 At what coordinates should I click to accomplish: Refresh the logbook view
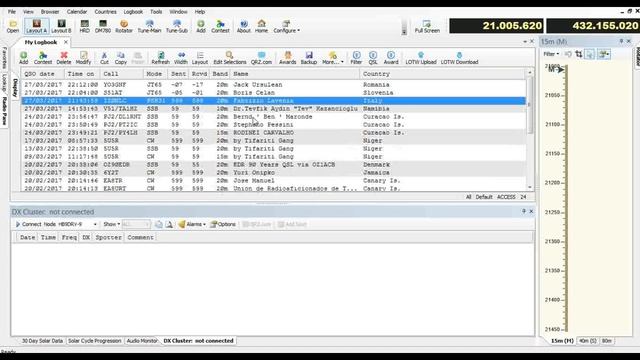(x=160, y=58)
